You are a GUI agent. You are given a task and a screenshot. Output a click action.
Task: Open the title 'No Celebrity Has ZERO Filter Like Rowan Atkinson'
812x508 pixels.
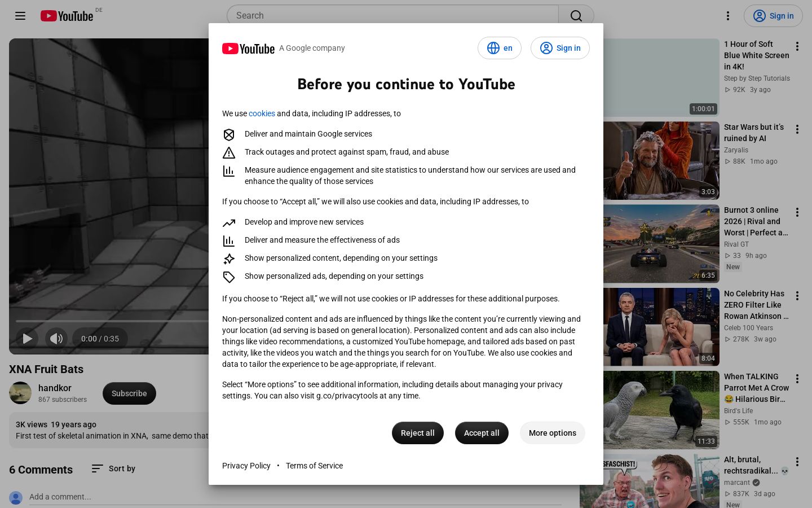coord(756,305)
